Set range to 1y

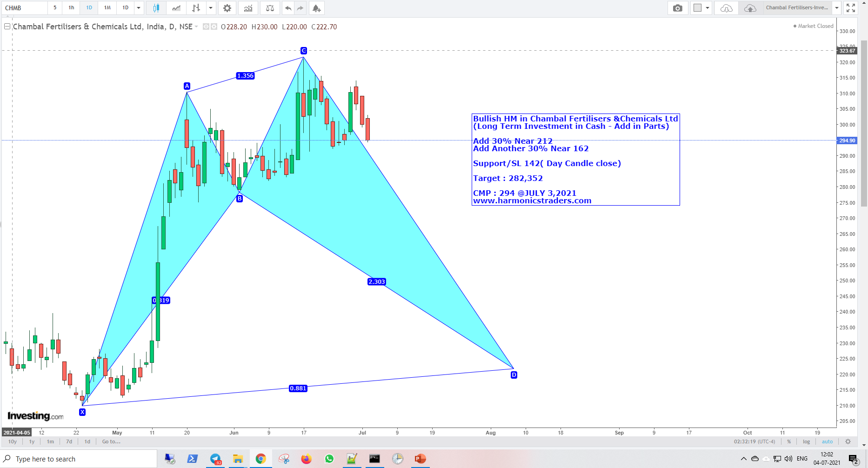32,441
